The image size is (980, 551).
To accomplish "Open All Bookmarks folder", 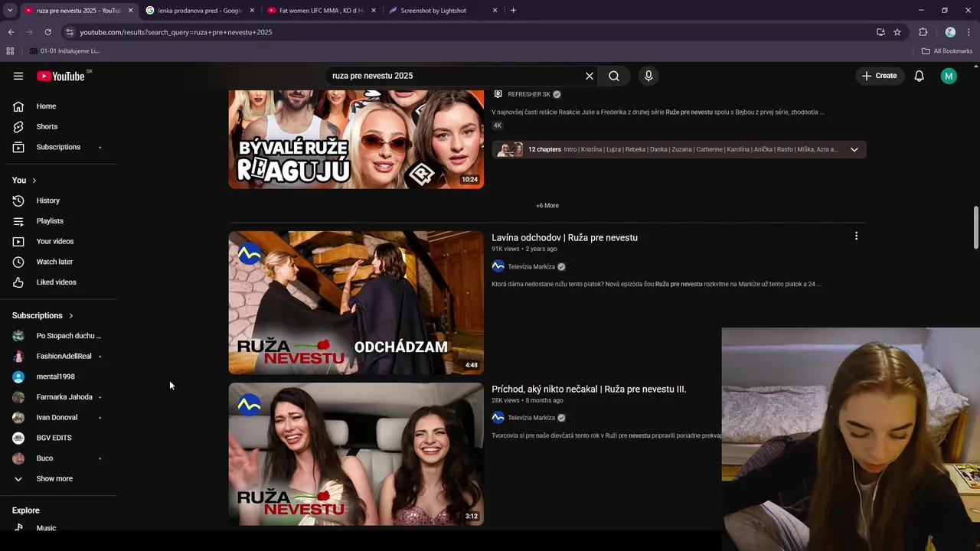I will pos(947,51).
